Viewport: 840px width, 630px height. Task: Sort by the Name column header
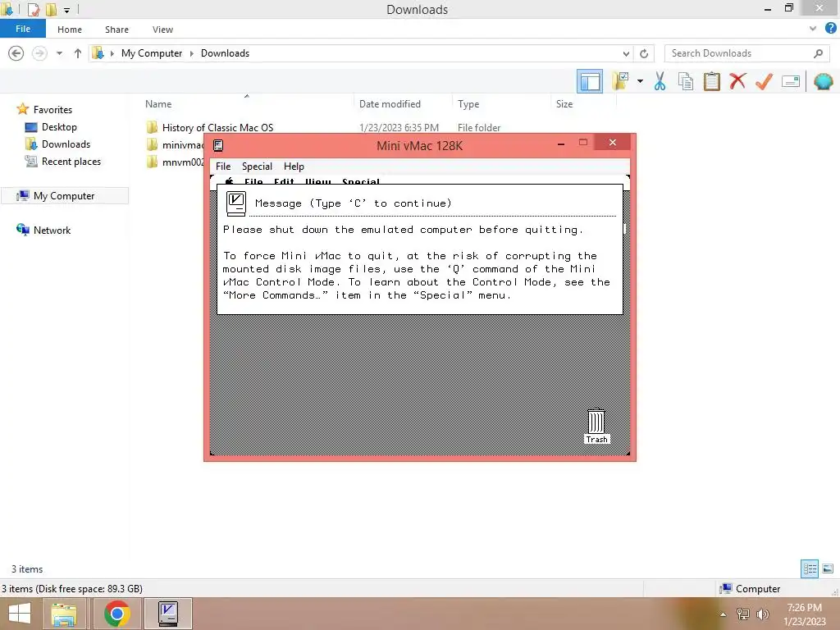(158, 104)
